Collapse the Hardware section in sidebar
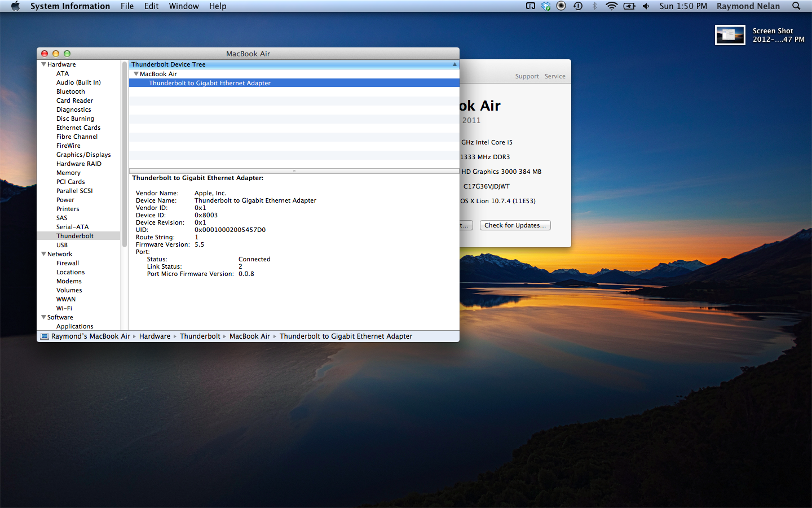 point(43,64)
